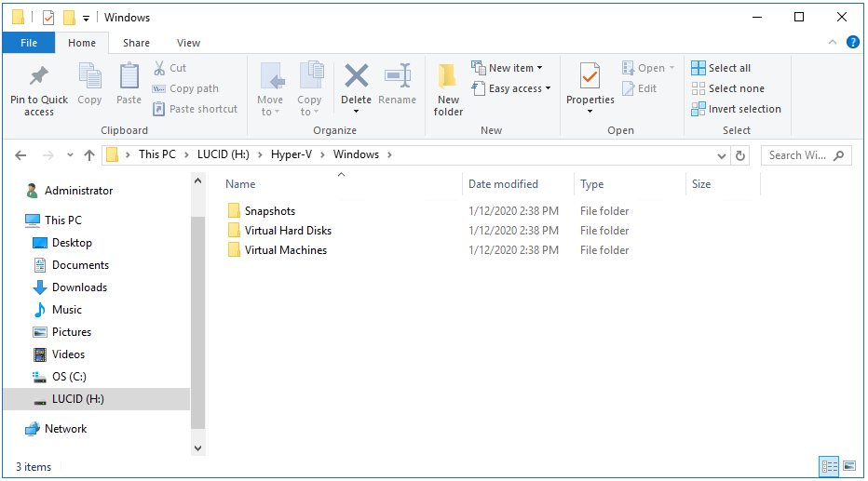Click Select all
This screenshot has height=481, width=868.
721,68
